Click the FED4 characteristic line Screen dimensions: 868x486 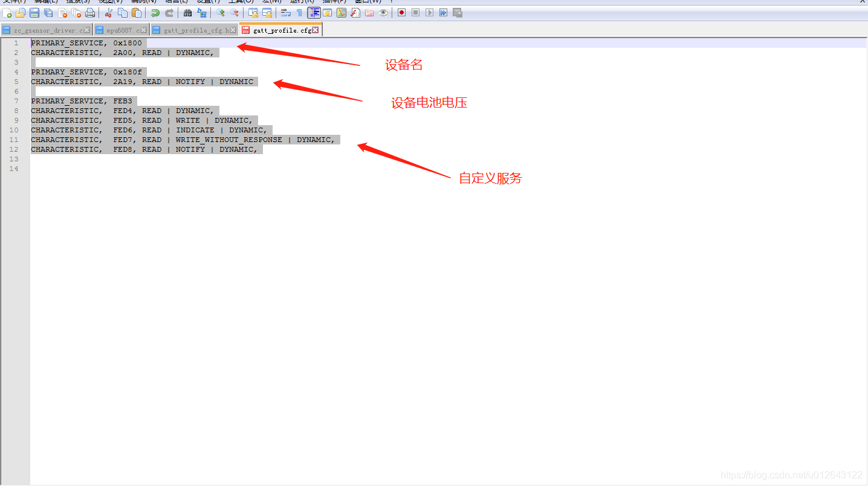pos(123,111)
